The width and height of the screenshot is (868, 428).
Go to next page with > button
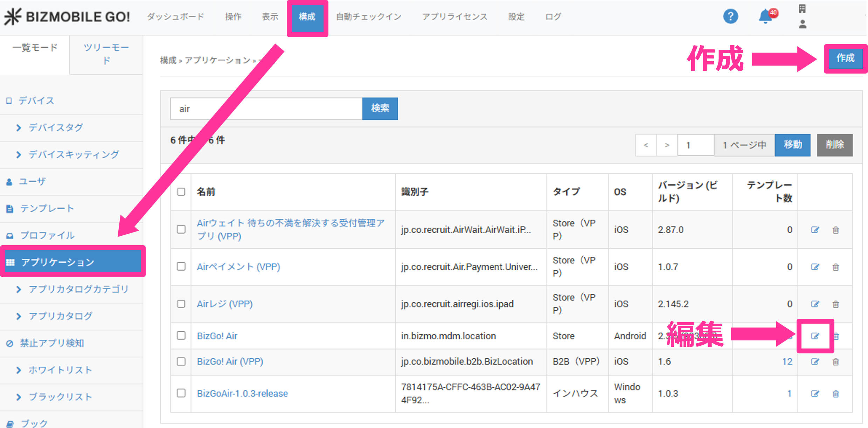click(x=667, y=145)
